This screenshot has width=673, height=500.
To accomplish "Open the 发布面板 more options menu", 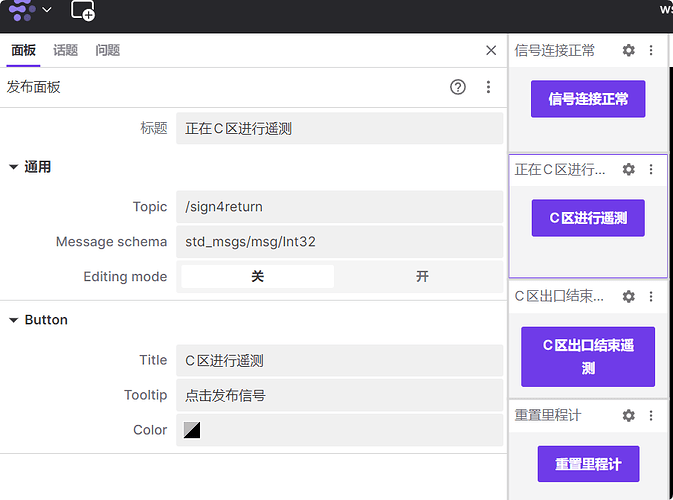I will point(488,87).
